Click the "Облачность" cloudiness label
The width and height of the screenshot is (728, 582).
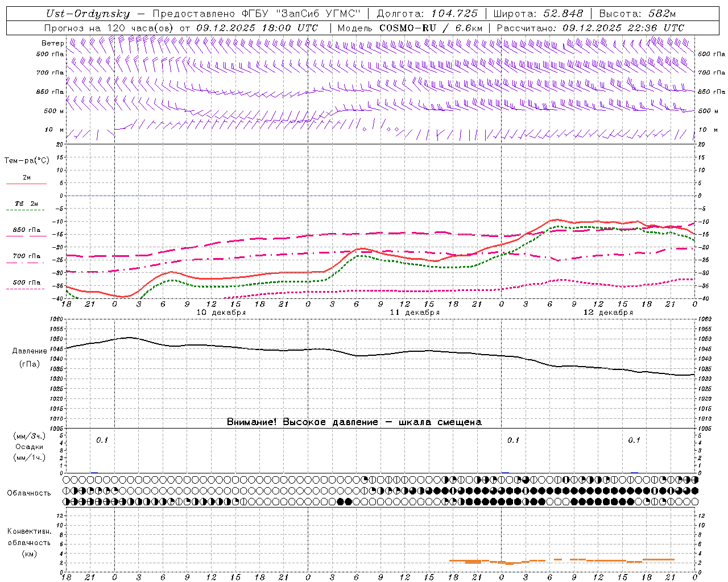(29, 493)
